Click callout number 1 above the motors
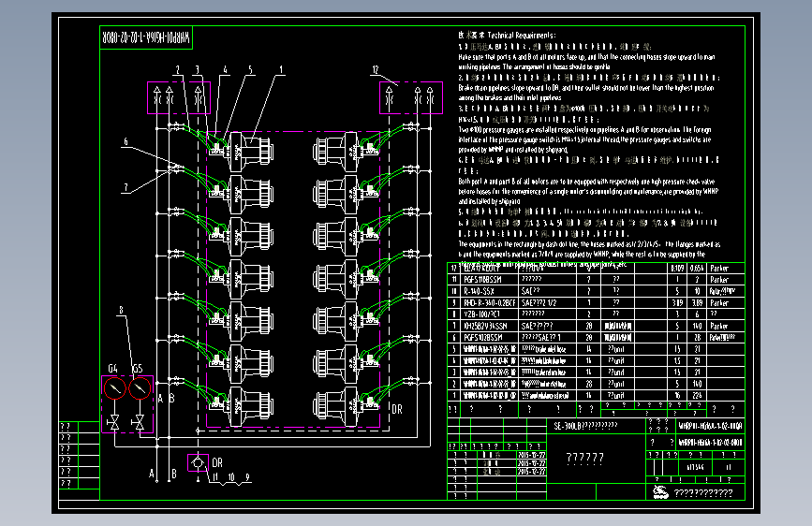 coord(281,70)
